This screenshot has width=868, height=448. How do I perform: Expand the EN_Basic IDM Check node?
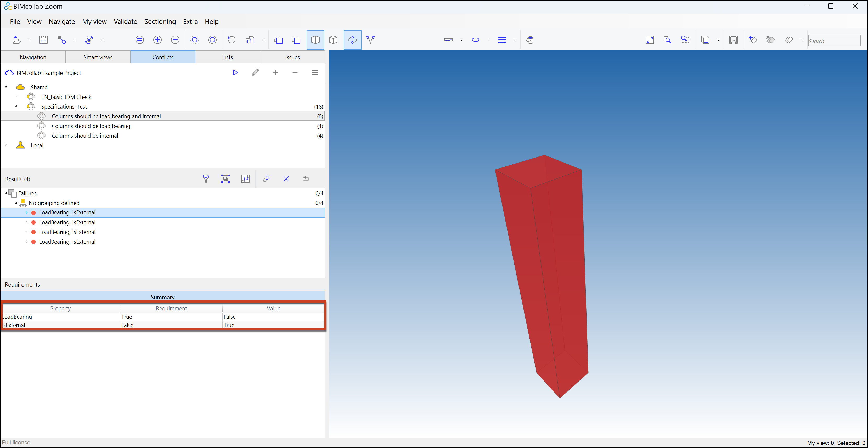pyautogui.click(x=16, y=97)
